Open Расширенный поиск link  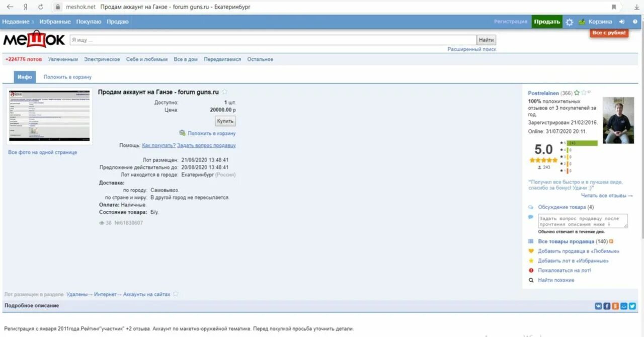472,49
